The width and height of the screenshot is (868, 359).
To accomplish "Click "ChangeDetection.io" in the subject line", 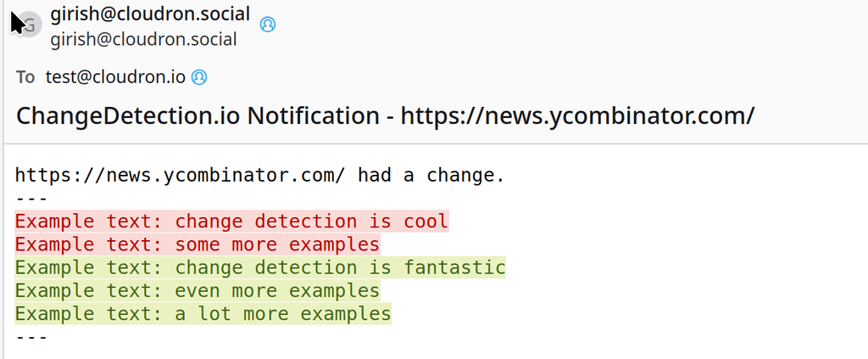I will [x=128, y=115].
